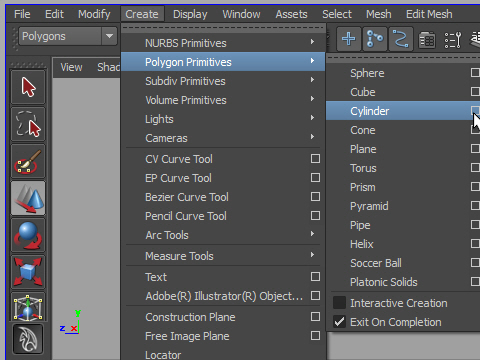The width and height of the screenshot is (480, 360).
Task: Uncheck Exit On Completion option
Action: 339,322
